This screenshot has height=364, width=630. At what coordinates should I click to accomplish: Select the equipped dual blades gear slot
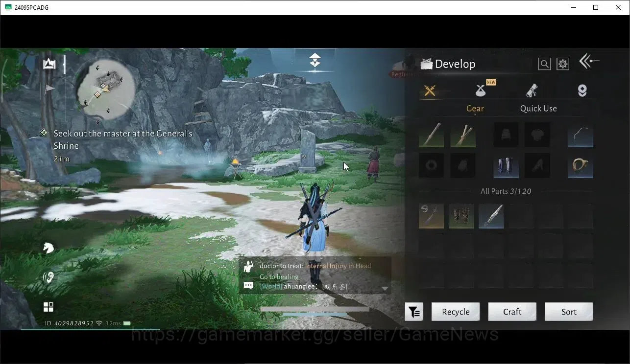463,135
